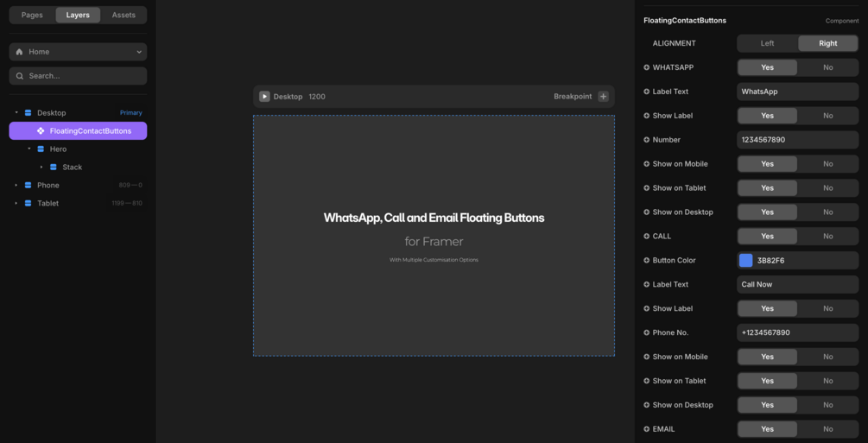Switch to the Pages tab
This screenshot has height=443, width=868.
(32, 15)
